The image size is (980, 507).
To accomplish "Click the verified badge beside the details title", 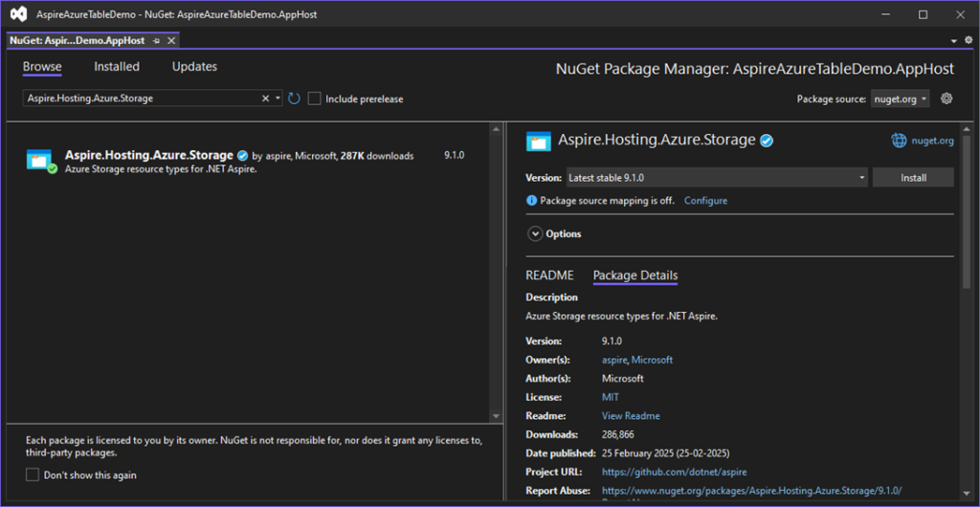I will click(x=767, y=142).
